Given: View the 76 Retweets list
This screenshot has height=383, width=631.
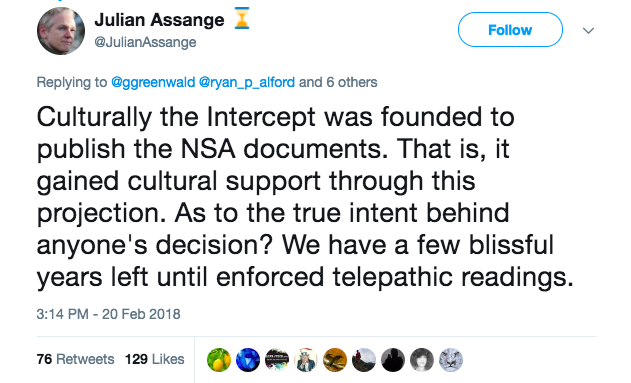Looking at the screenshot, I should tap(75, 359).
